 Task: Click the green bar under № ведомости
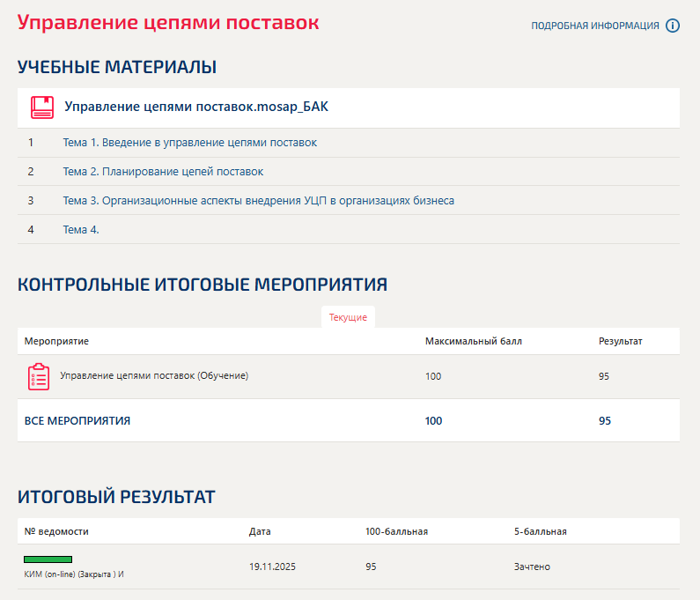tap(48, 559)
